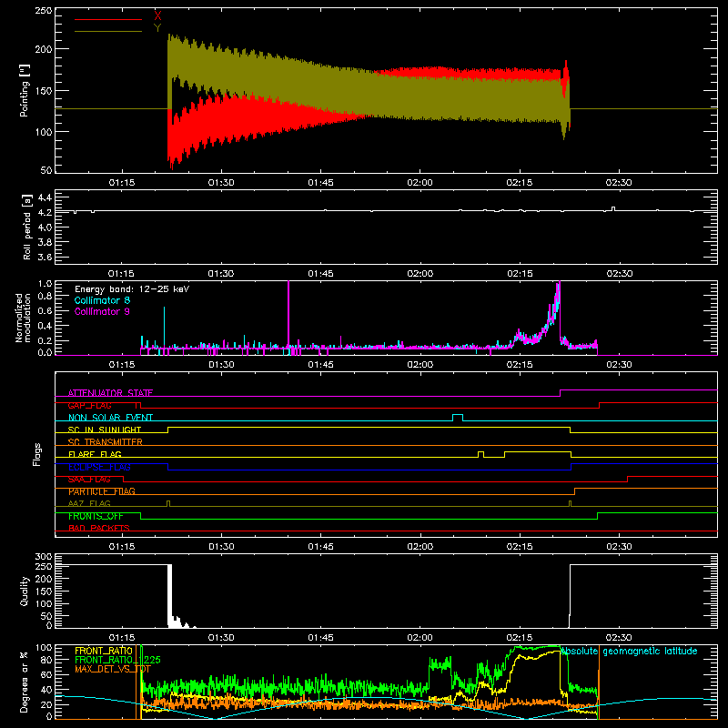Click the PARTICLE_FLAG label

tap(102, 491)
